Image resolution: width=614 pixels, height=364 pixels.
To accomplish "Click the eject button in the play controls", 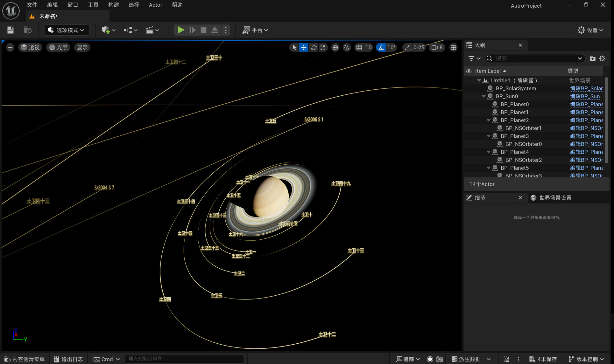I will pos(215,30).
